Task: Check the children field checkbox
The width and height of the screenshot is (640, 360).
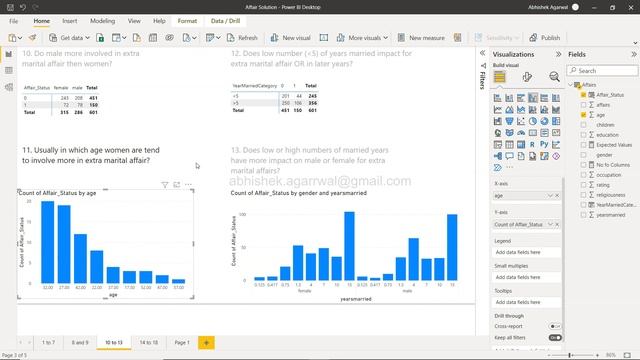Action: point(583,125)
